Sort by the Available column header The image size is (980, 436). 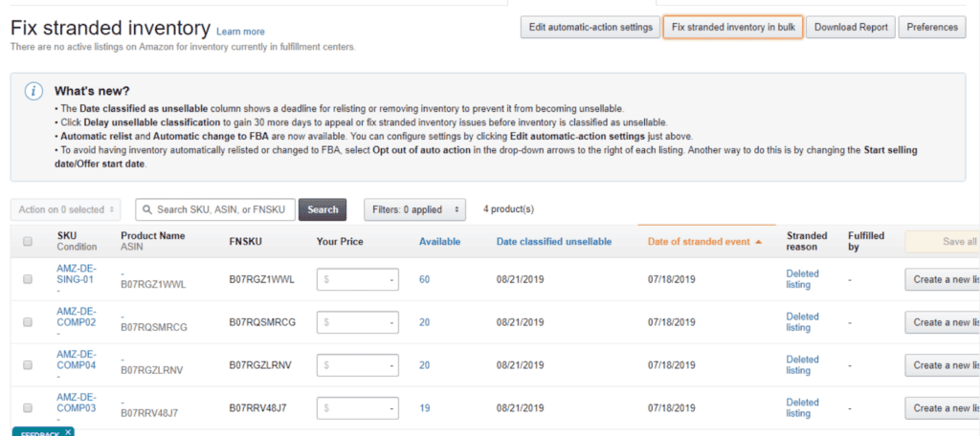point(439,242)
